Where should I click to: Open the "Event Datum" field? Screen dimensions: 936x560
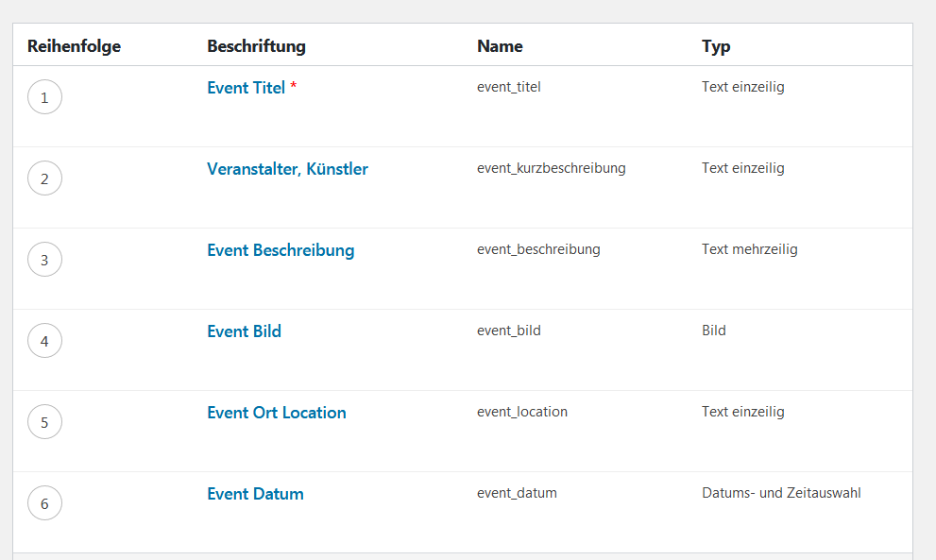pos(255,493)
